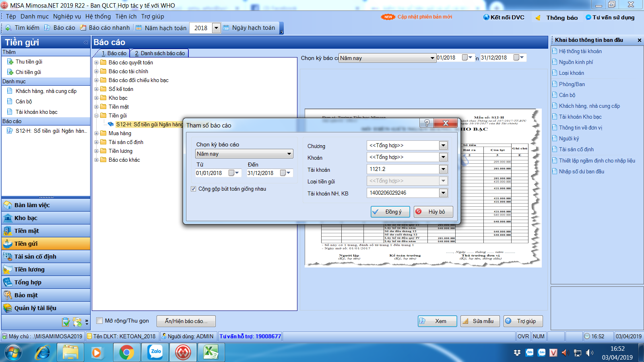Image resolution: width=644 pixels, height=362 pixels.
Task: Collapse Tiền gửi tree folder
Action: [96, 115]
